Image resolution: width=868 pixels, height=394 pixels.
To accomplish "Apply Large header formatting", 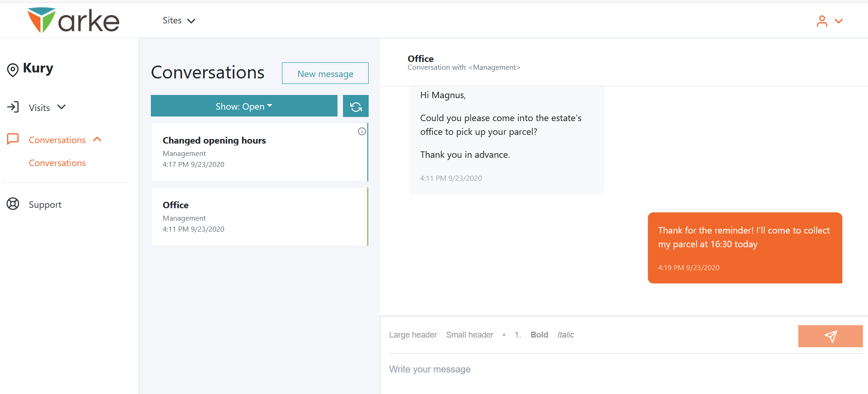I will (413, 335).
